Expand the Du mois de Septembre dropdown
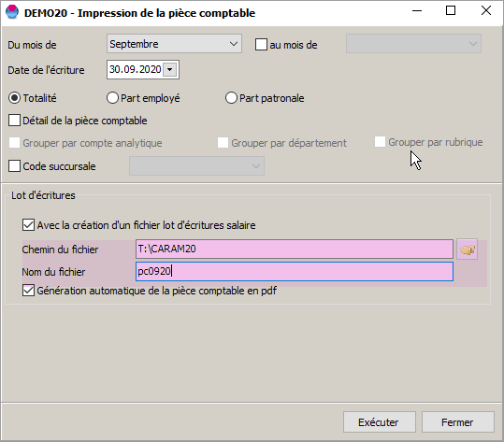This screenshot has width=504, height=442. tap(174, 44)
